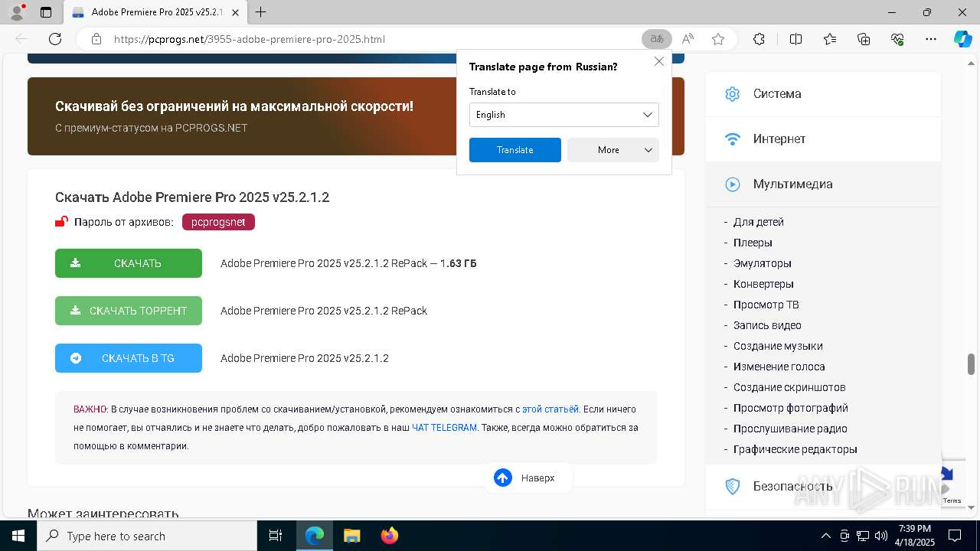This screenshot has height=551, width=980.
Task: Open browser Extensions icon
Action: [759, 39]
